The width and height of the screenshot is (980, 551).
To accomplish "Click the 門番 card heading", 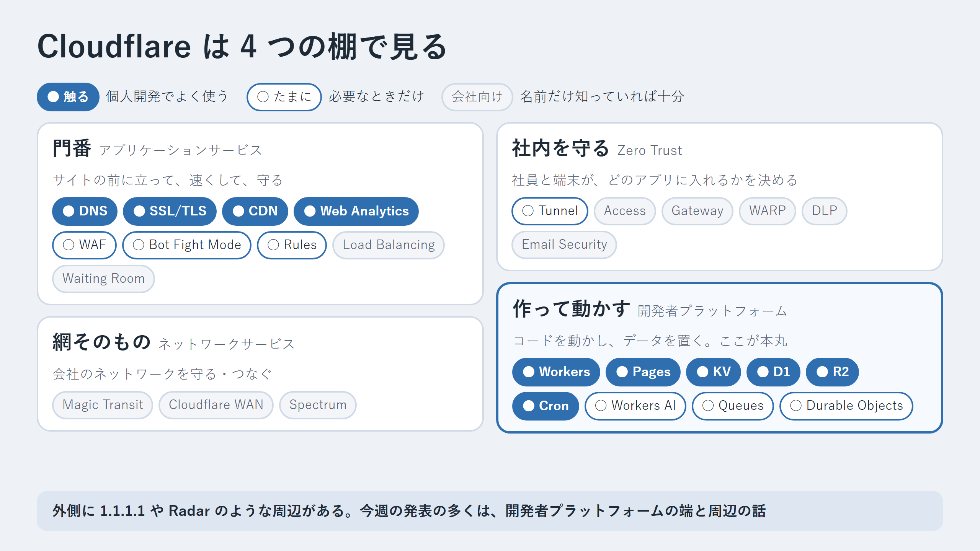I will click(72, 148).
